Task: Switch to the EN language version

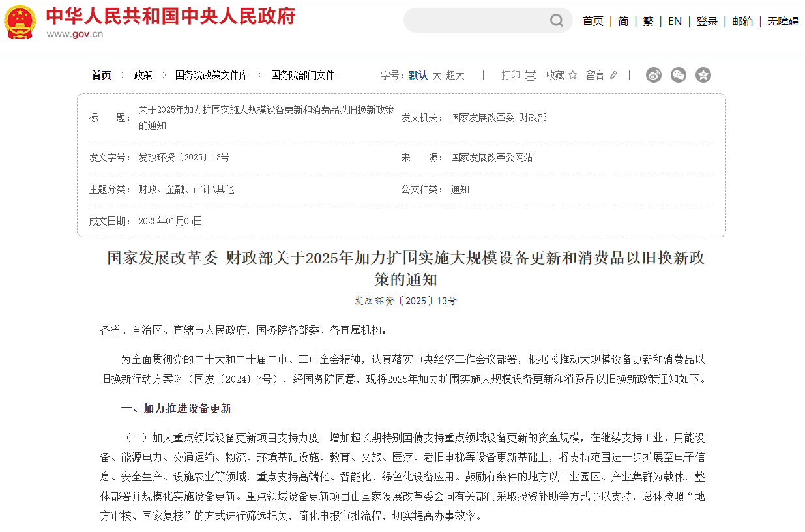Action: (675, 22)
